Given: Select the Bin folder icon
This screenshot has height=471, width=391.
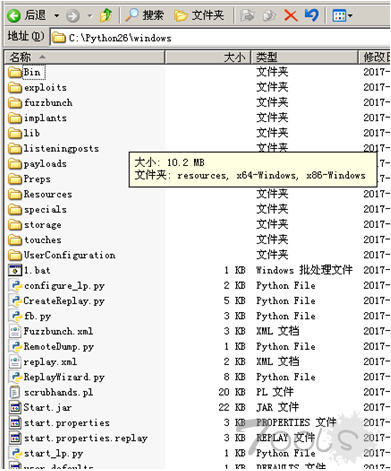Looking at the screenshot, I should coord(14,72).
